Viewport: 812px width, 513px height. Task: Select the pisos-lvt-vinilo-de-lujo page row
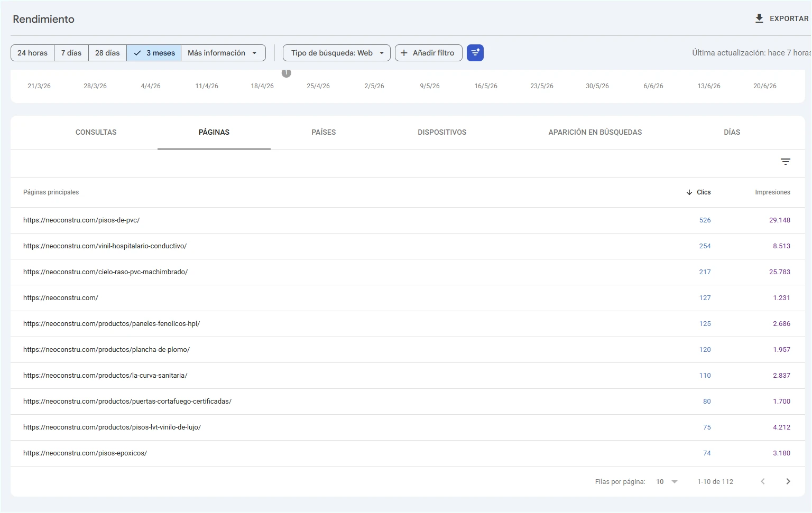click(x=408, y=427)
